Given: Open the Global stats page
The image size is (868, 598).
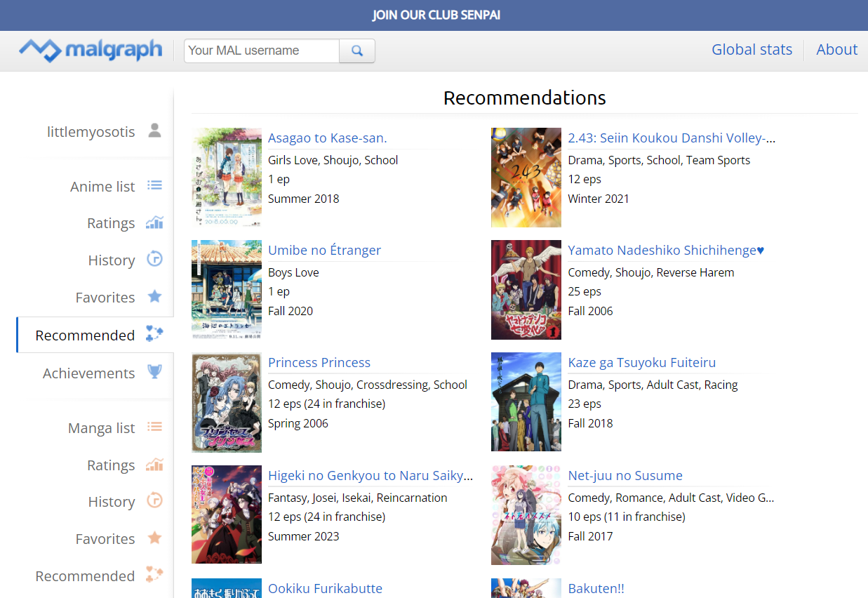Looking at the screenshot, I should click(x=752, y=50).
